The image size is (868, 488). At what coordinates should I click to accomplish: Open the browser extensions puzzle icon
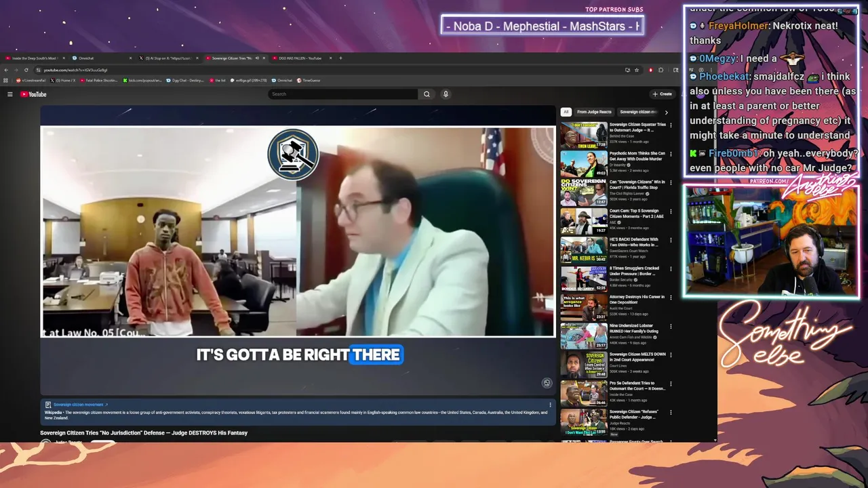coord(661,70)
